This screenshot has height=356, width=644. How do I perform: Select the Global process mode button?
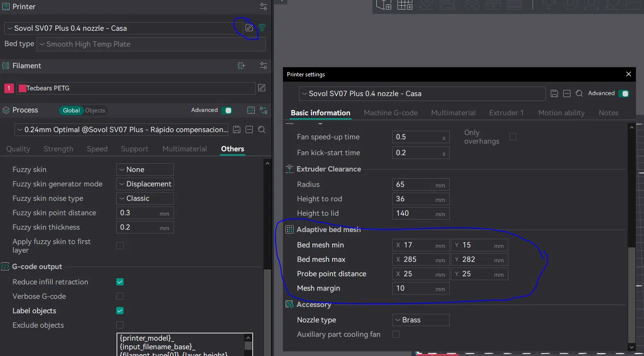coord(71,110)
